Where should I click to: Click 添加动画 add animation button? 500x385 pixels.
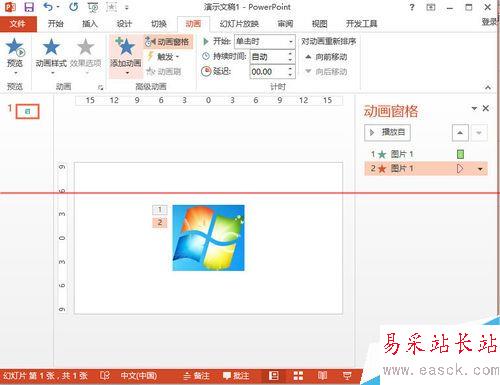point(126,56)
